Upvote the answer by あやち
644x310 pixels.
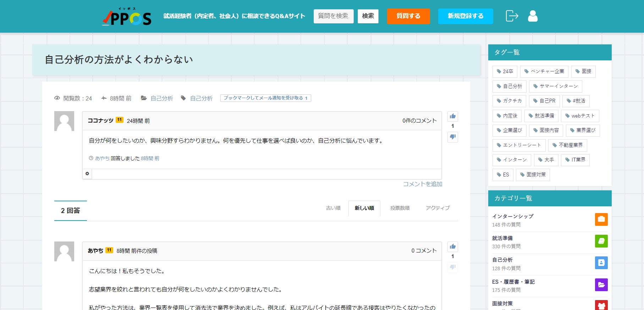(452, 247)
